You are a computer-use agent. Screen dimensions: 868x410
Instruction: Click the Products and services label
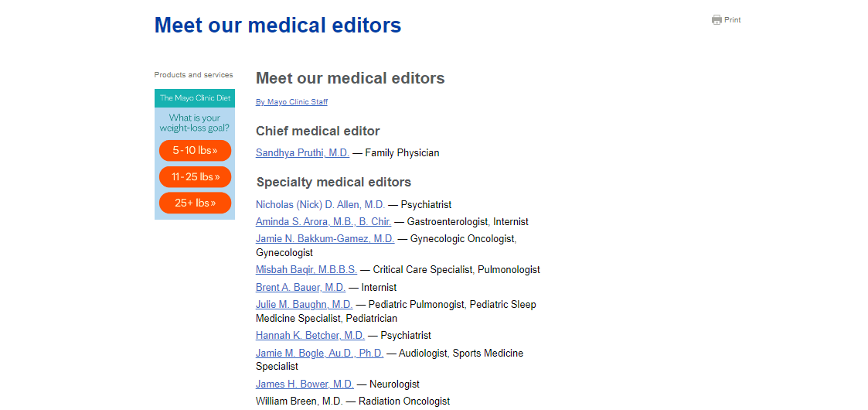click(194, 75)
